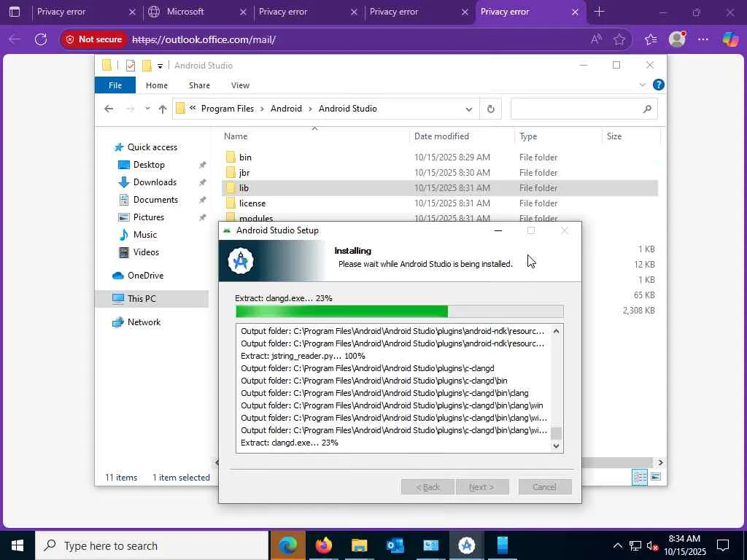Sort by Size column header
The height and width of the screenshot is (560, 747).
click(x=631, y=136)
